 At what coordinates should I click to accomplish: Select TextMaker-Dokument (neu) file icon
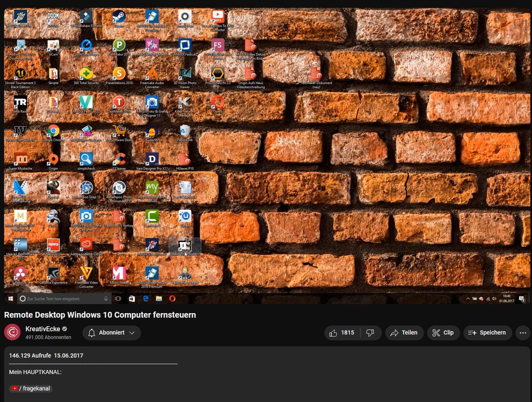(x=316, y=78)
